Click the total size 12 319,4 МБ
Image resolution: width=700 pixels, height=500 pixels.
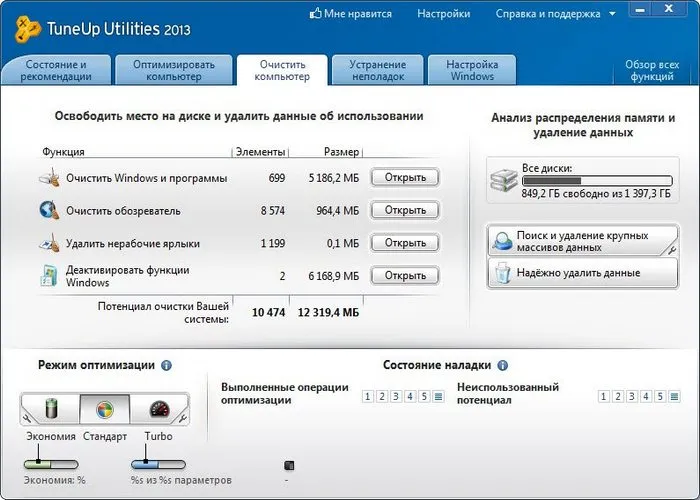tap(328, 312)
